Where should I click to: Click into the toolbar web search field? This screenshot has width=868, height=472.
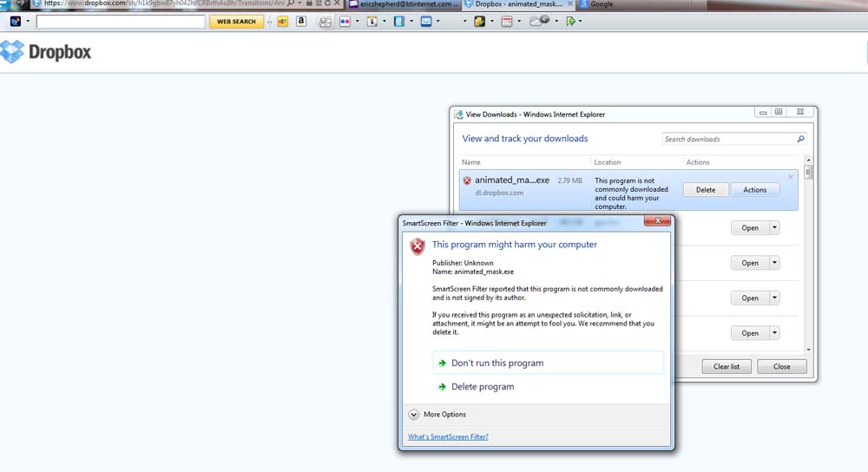click(121, 22)
